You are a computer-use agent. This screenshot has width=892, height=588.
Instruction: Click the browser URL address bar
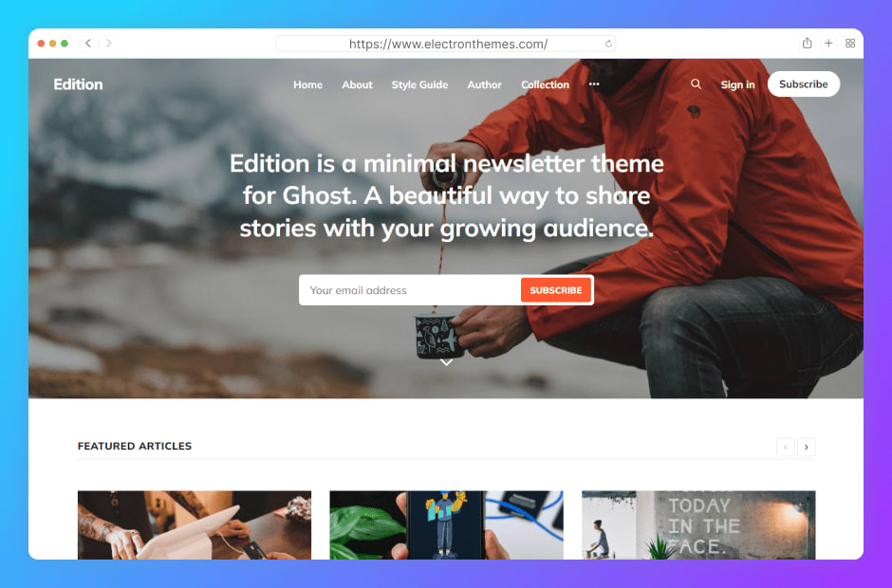[x=445, y=44]
